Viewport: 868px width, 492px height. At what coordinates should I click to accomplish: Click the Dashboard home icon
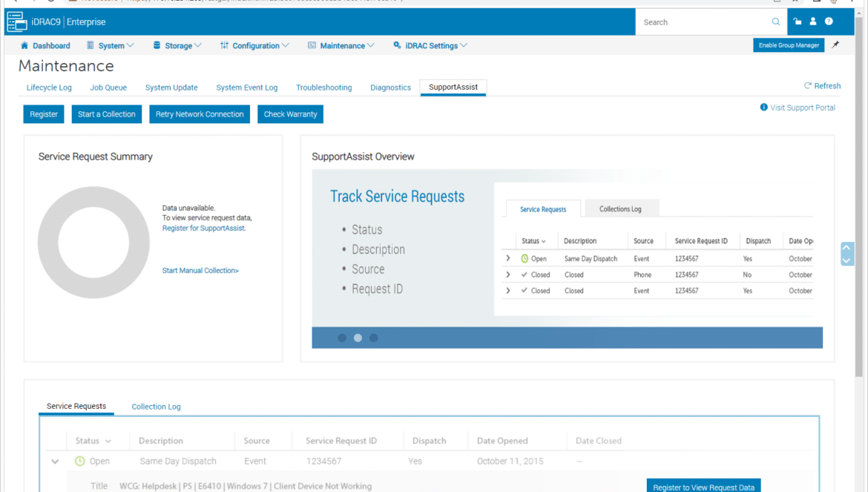tap(24, 45)
